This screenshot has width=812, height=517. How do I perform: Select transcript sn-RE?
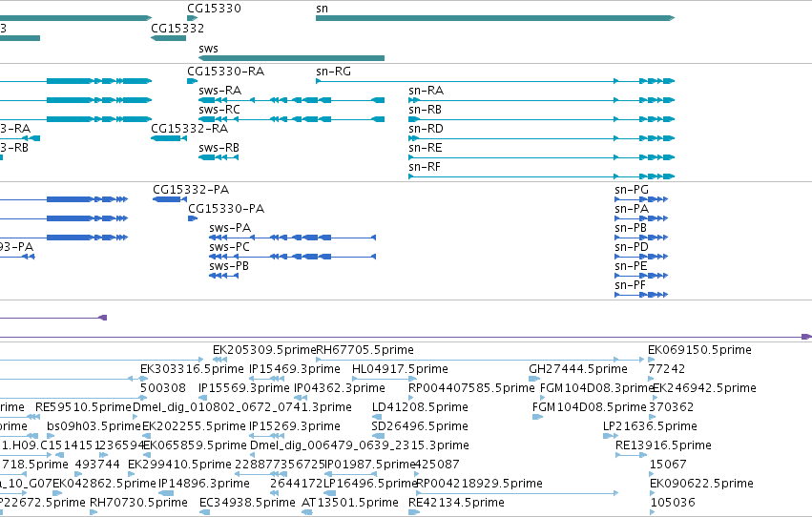click(542, 157)
